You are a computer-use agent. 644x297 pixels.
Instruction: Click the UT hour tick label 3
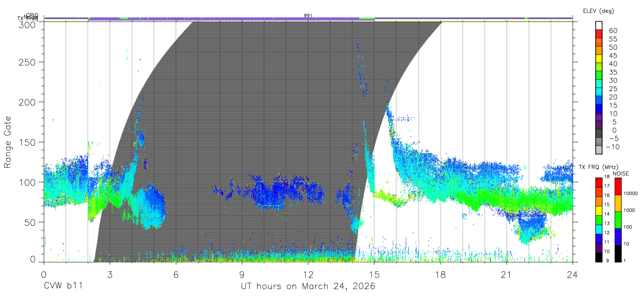click(x=110, y=274)
